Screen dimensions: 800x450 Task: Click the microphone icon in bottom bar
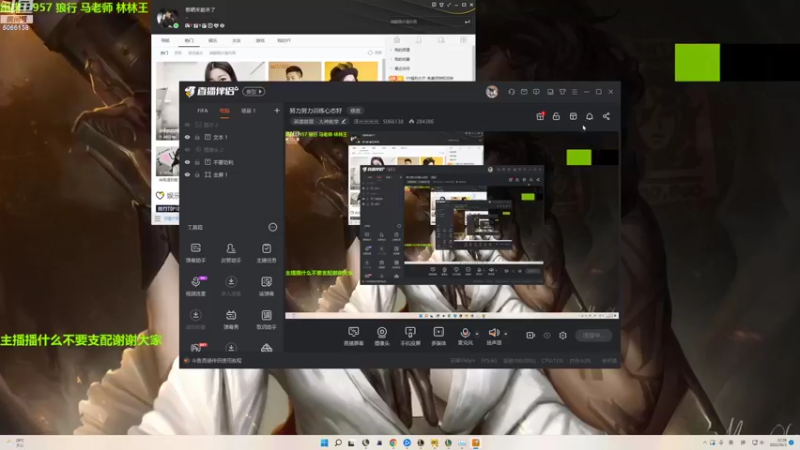coord(465,333)
